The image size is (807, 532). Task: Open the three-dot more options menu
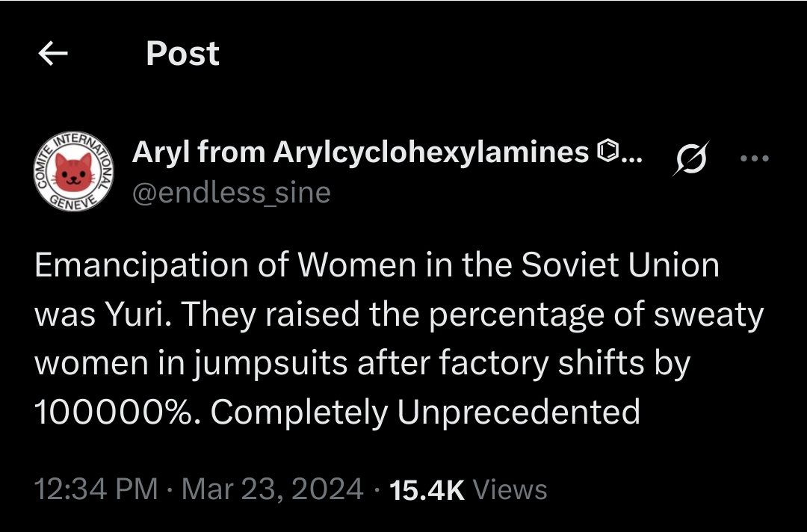755,158
